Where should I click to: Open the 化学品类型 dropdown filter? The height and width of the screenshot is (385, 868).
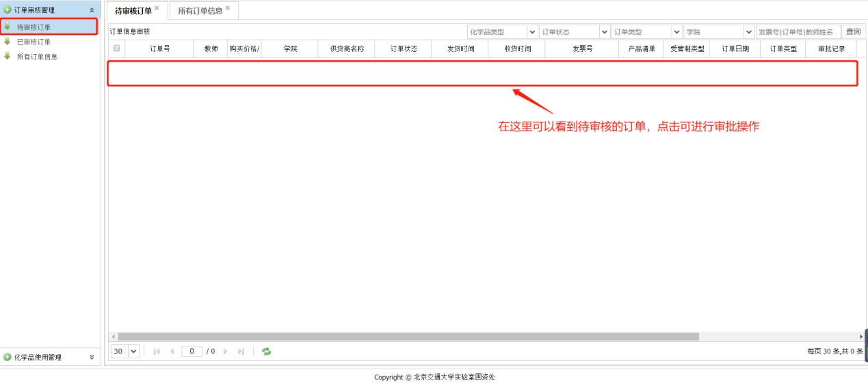coord(532,32)
